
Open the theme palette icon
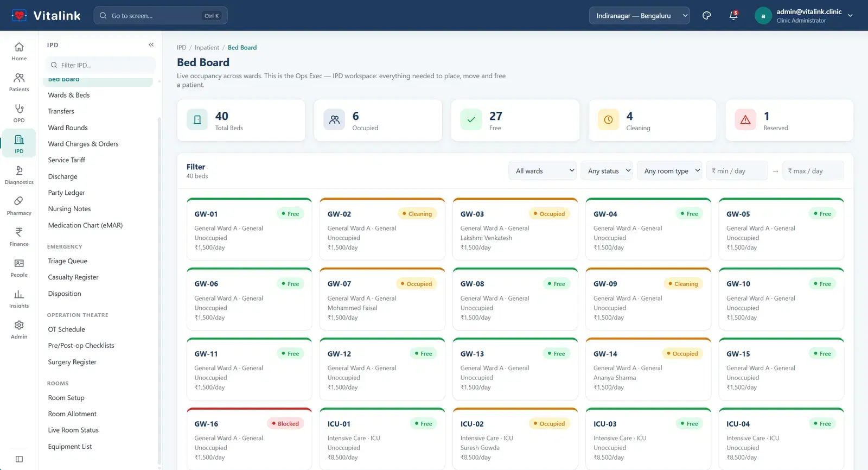click(706, 16)
